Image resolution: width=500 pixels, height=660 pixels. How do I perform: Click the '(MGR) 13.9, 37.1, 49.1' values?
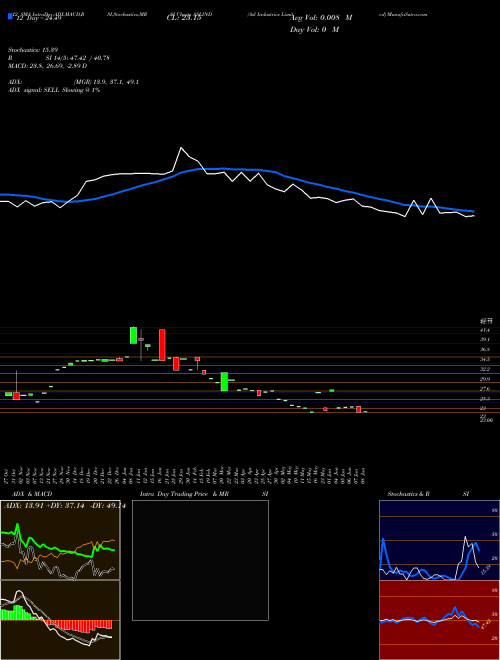(x=106, y=82)
